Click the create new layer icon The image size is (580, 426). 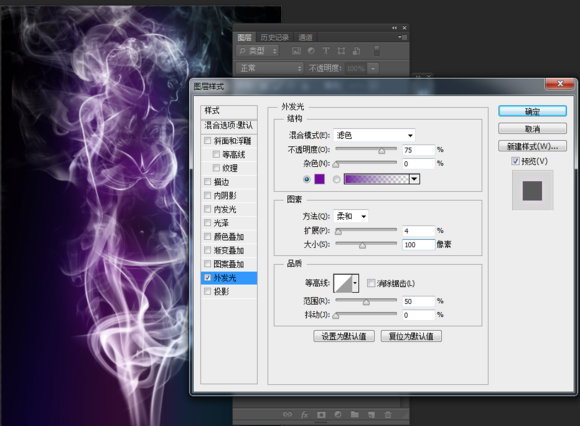371,415
